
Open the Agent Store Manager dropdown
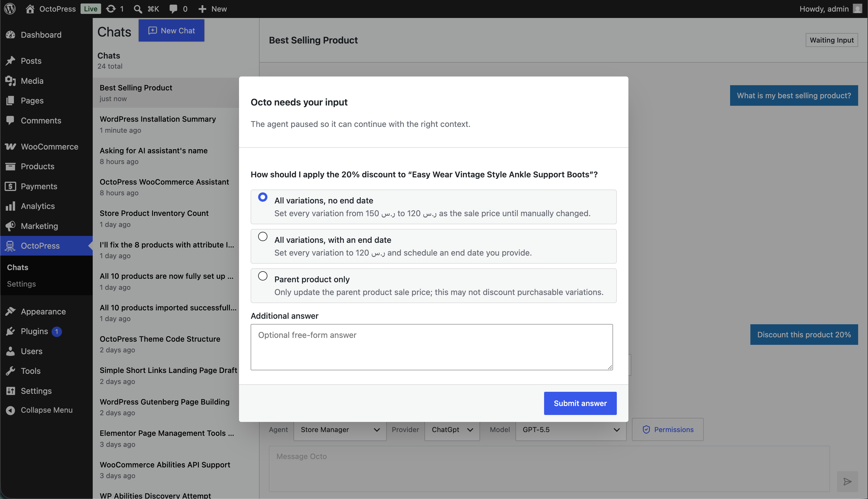(x=340, y=429)
